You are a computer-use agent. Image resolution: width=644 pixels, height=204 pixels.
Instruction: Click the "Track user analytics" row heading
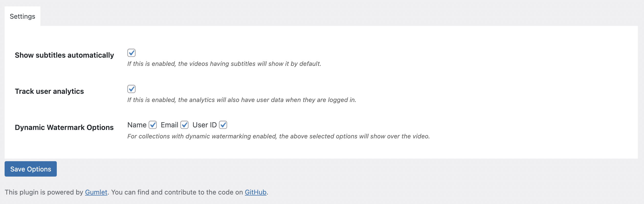[49, 91]
